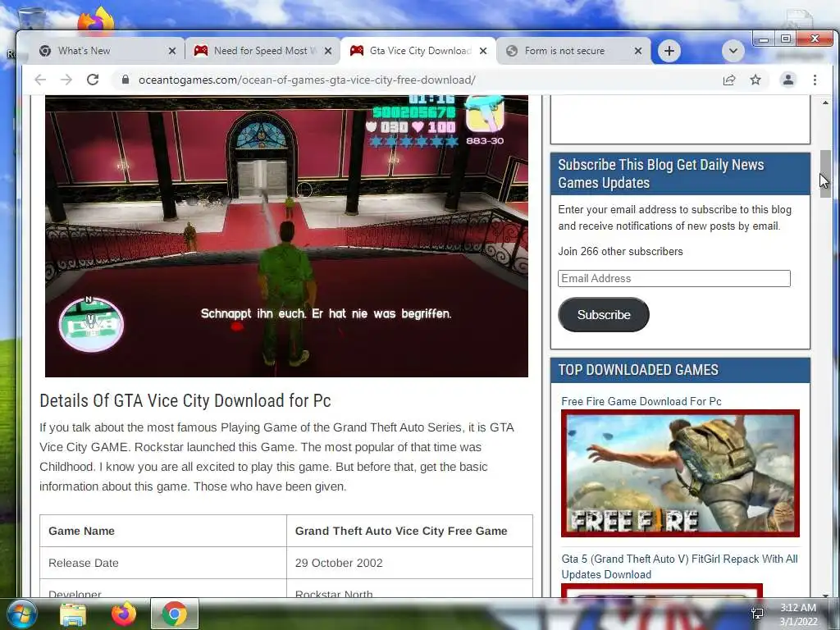The image size is (840, 630).
Task: Minimize the Chrome window
Action: (764, 39)
